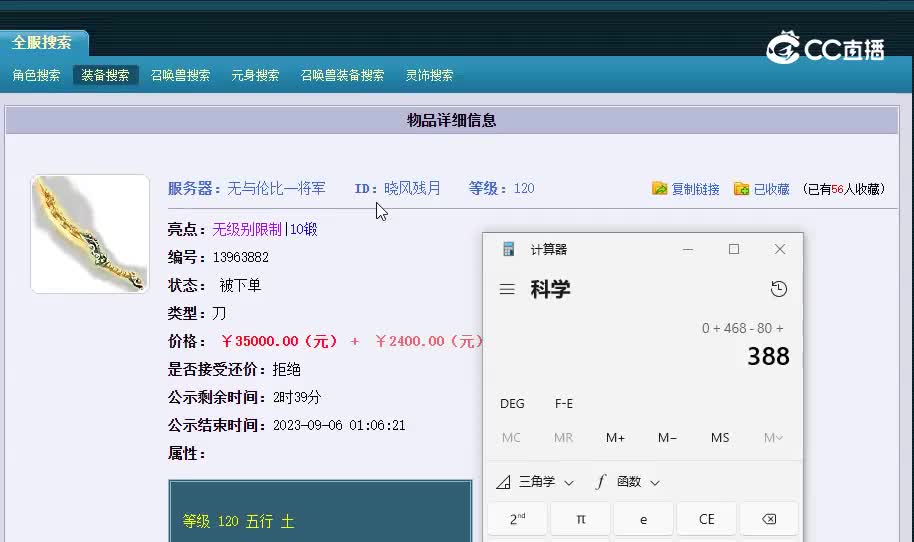This screenshot has height=542, width=914.
Task: Click the favorited folder icon
Action: [742, 189]
